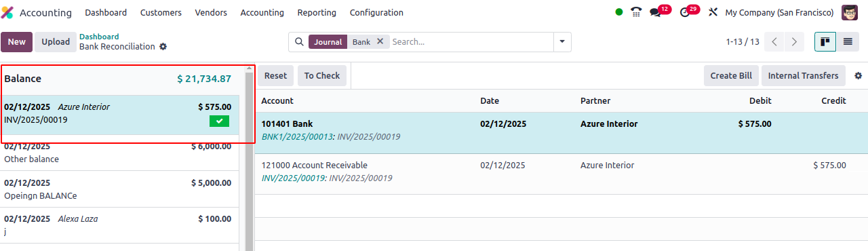Remove the Bank journal filter

(380, 41)
